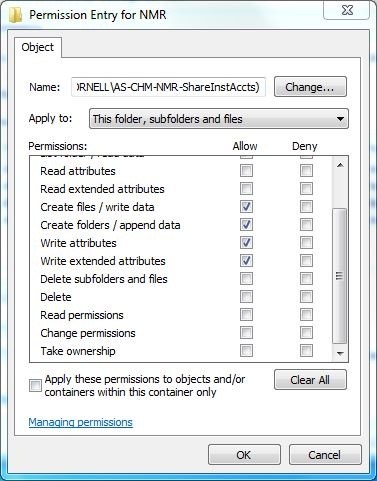Uncheck Allow for Write extended attributes
The image size is (377, 481).
click(x=246, y=261)
